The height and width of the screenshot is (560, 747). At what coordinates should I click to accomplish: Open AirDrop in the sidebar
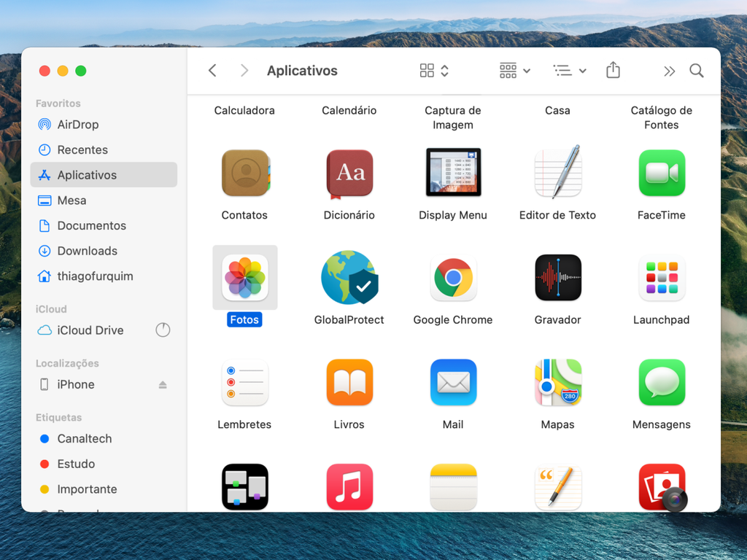pyautogui.click(x=104, y=124)
